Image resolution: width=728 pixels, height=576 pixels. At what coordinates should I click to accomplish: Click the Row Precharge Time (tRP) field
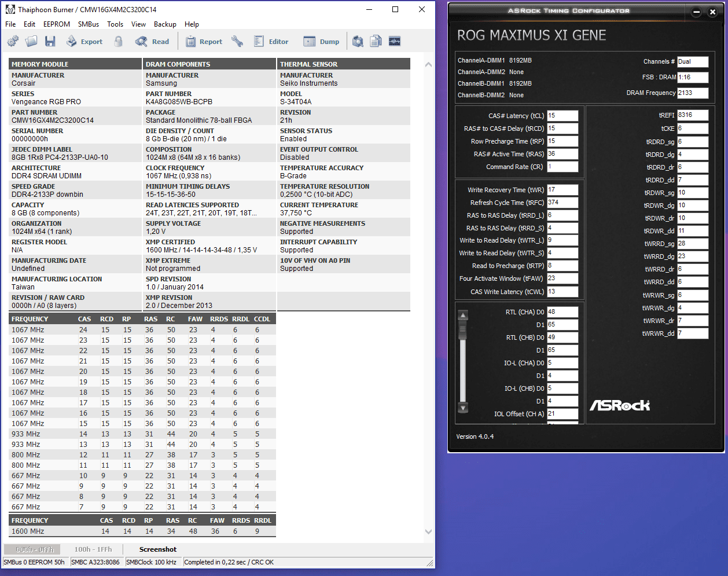click(x=562, y=141)
